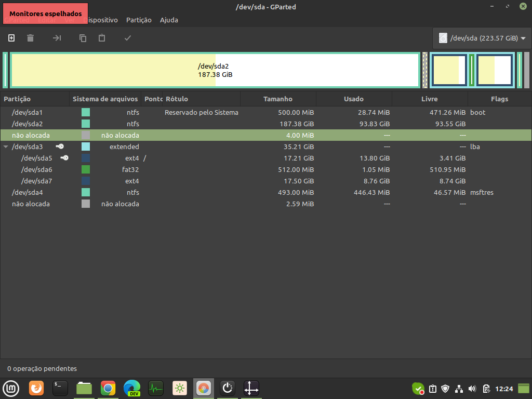
Task: Select the /dev/sda5 block in disk map
Action: pyautogui.click(x=449, y=70)
